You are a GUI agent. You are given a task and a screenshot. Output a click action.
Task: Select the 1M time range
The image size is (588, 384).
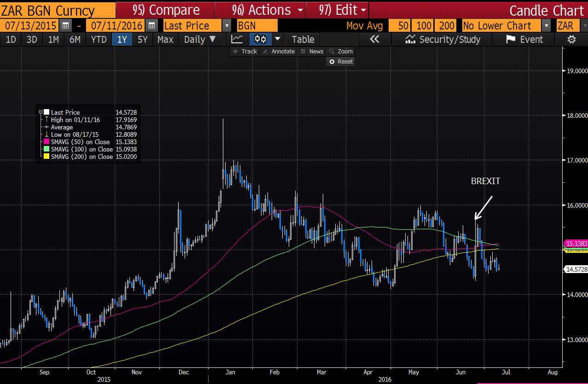(x=53, y=40)
